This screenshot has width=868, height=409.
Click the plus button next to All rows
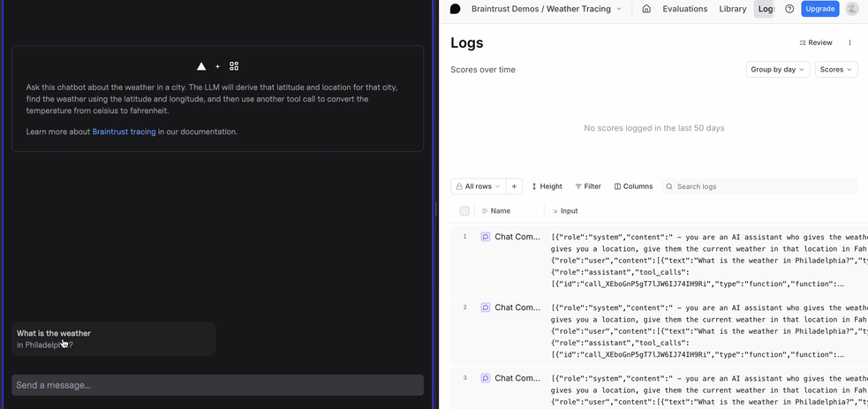514,186
